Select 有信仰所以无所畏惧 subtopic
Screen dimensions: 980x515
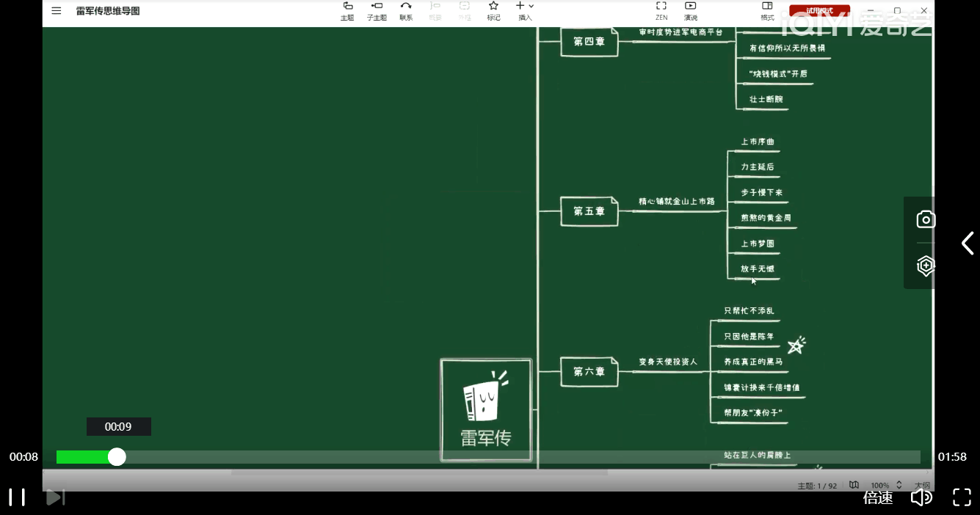coord(787,48)
